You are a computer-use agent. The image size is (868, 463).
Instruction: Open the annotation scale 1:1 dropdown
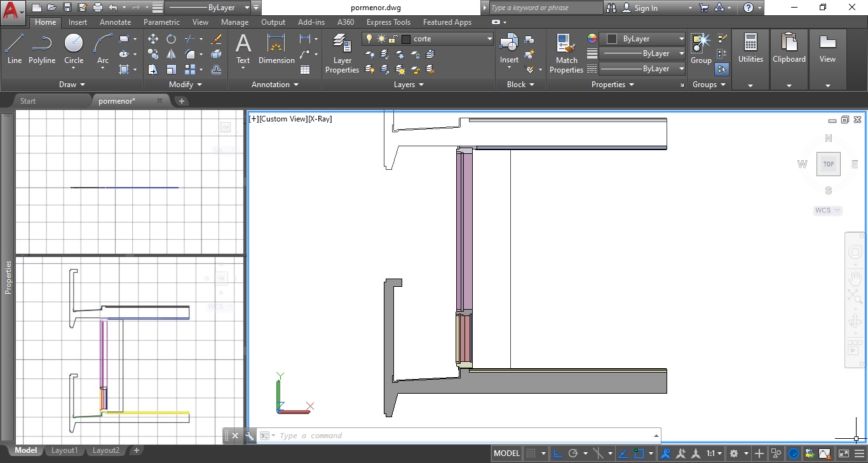pos(714,453)
